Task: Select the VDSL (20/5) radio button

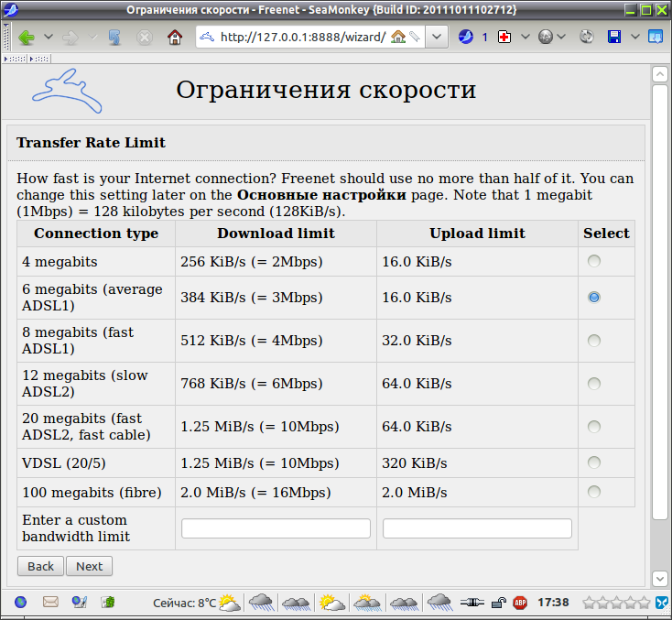Action: click(x=593, y=462)
